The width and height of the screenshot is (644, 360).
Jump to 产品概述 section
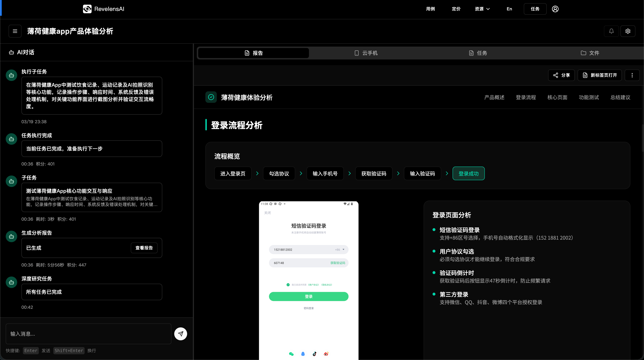pyautogui.click(x=494, y=97)
